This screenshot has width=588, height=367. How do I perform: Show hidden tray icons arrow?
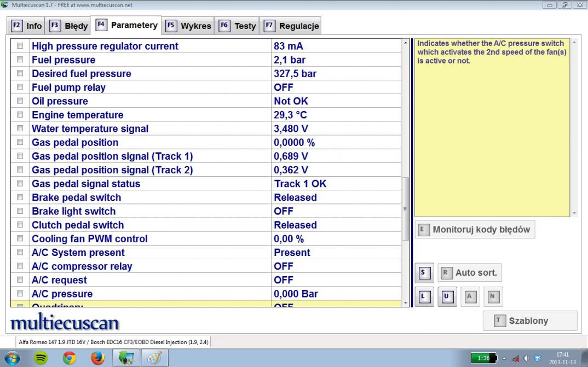click(504, 358)
